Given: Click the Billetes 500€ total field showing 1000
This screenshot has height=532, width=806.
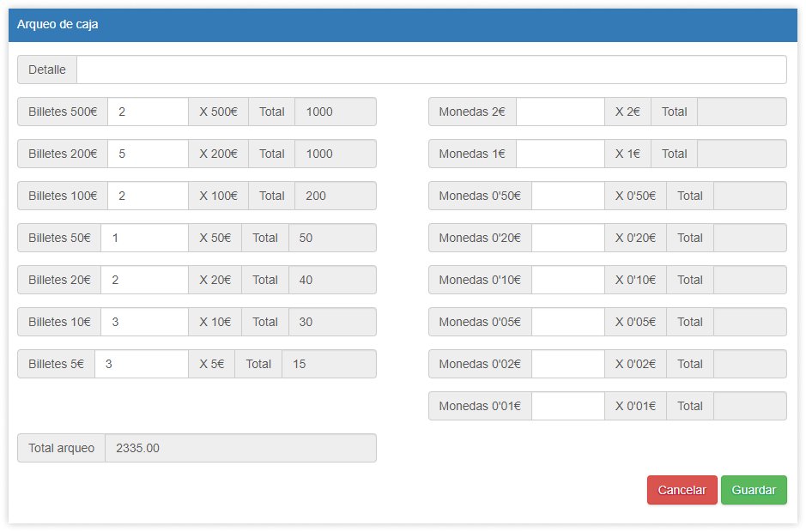Looking at the screenshot, I should (335, 112).
